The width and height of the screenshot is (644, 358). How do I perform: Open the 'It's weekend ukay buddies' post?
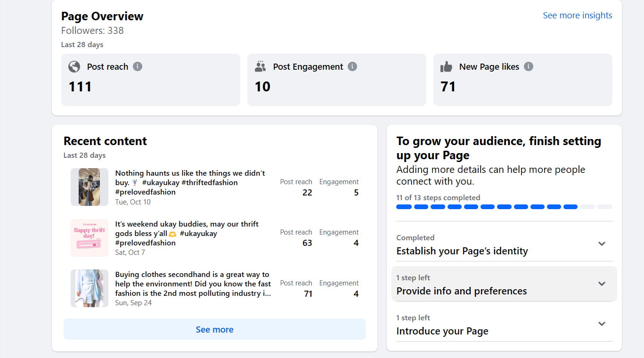187,234
